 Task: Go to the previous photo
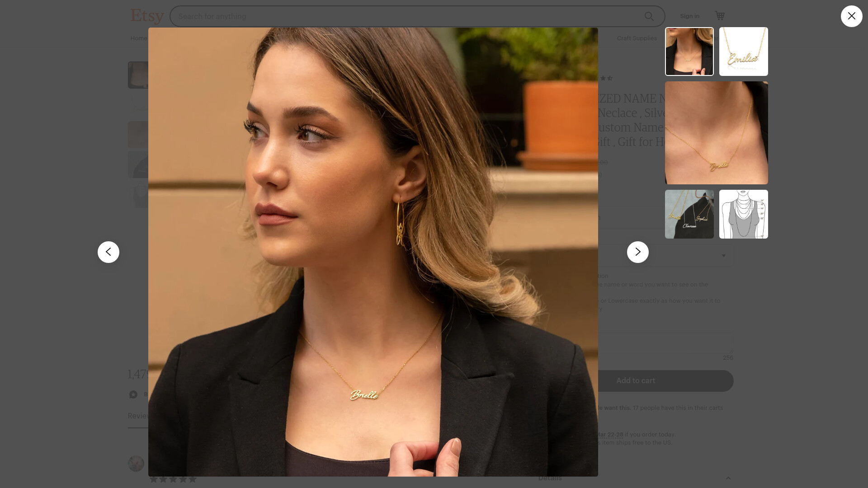click(108, 252)
